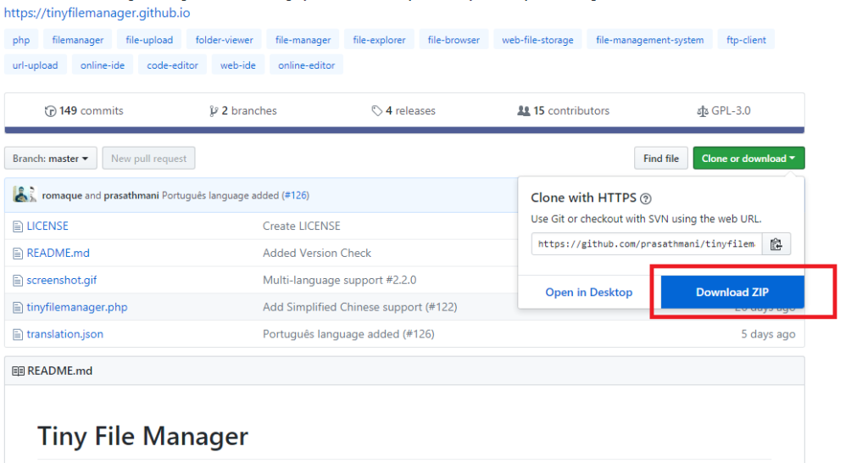Viewport: 868px width, 463px height.
Task: Click the branches icon
Action: tap(214, 111)
